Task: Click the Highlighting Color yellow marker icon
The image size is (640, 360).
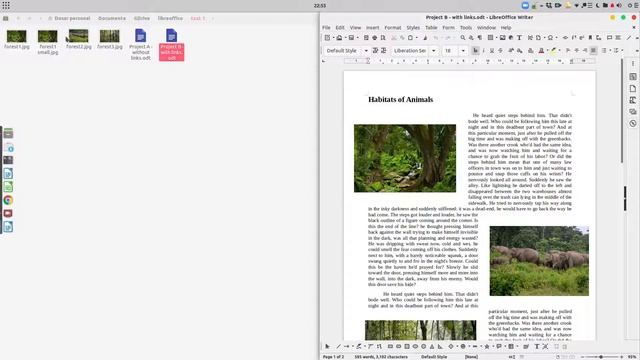Action: pyautogui.click(x=553, y=51)
